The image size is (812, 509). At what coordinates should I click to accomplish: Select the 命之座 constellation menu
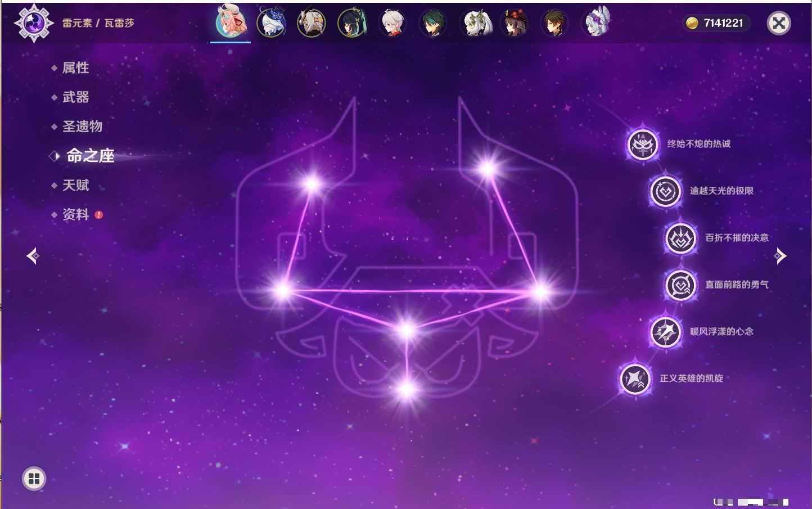pyautogui.click(x=91, y=156)
